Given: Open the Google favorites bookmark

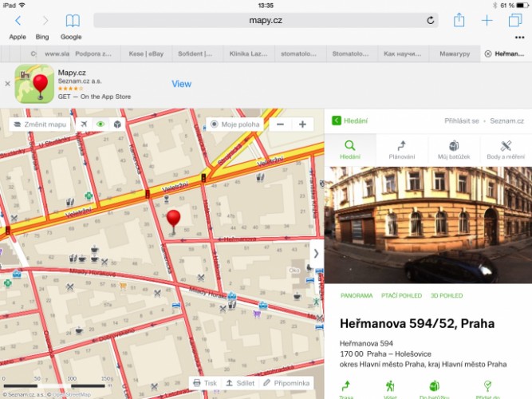Looking at the screenshot, I should (x=71, y=37).
